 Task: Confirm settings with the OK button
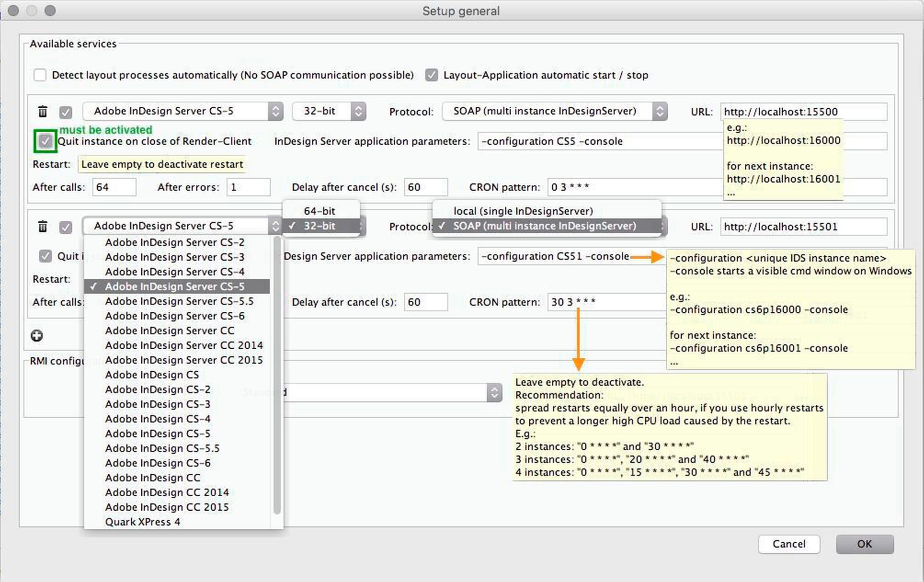click(x=864, y=544)
